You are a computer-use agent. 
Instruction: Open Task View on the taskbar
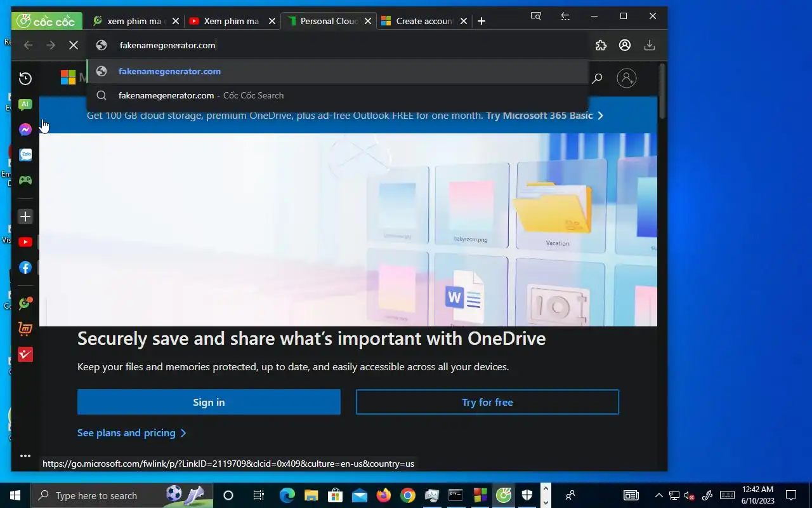[258, 495]
